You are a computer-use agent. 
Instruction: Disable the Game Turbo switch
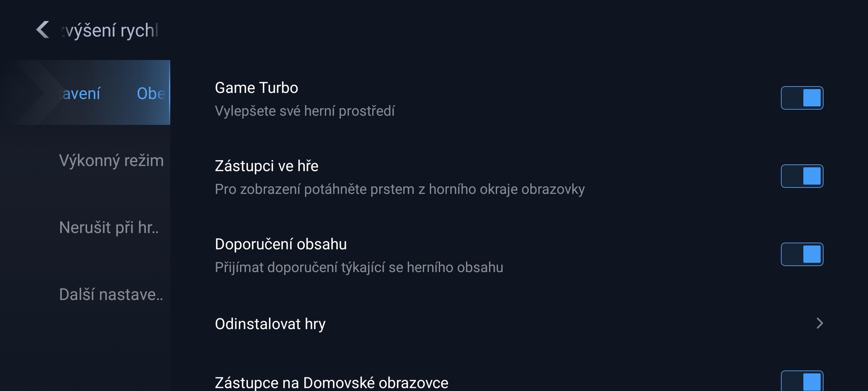802,98
